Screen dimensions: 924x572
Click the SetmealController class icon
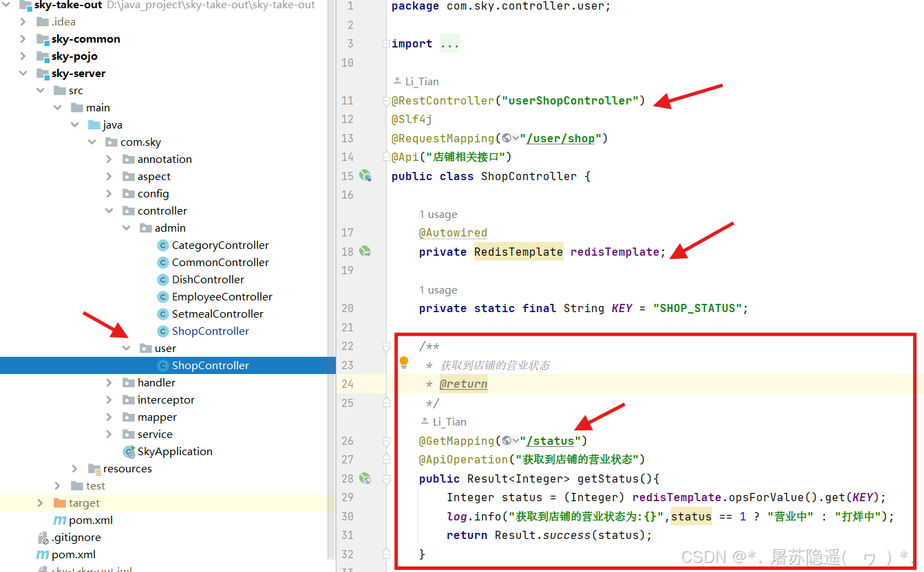pos(163,314)
